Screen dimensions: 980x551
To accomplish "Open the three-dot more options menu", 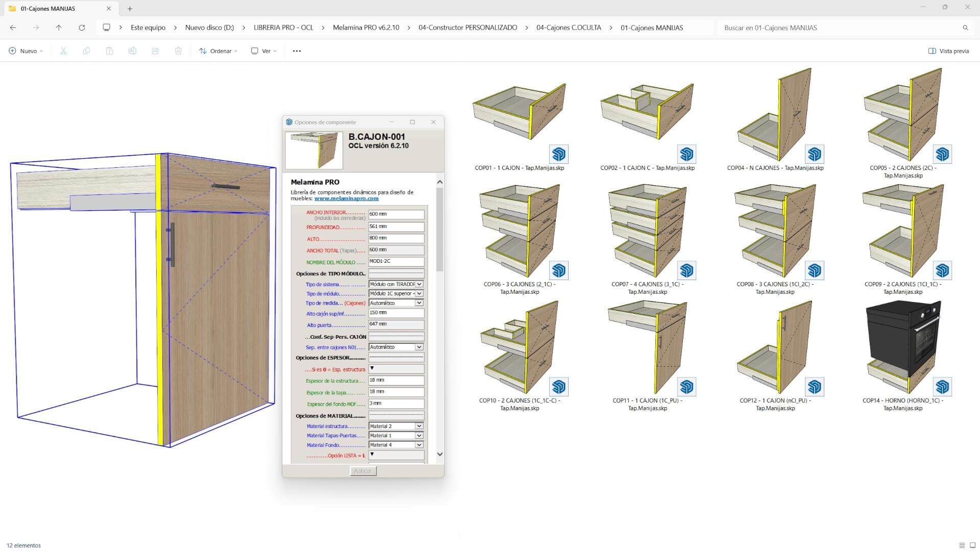I will click(x=297, y=51).
